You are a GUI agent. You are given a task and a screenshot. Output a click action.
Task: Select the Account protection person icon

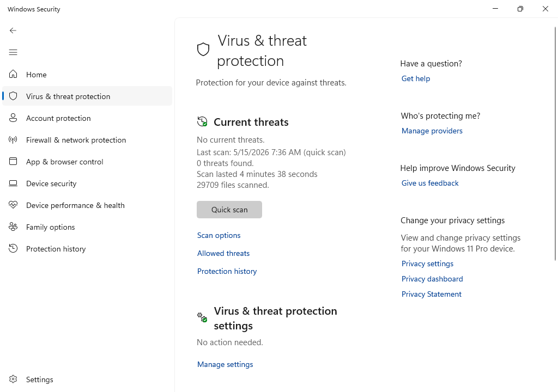coord(13,118)
